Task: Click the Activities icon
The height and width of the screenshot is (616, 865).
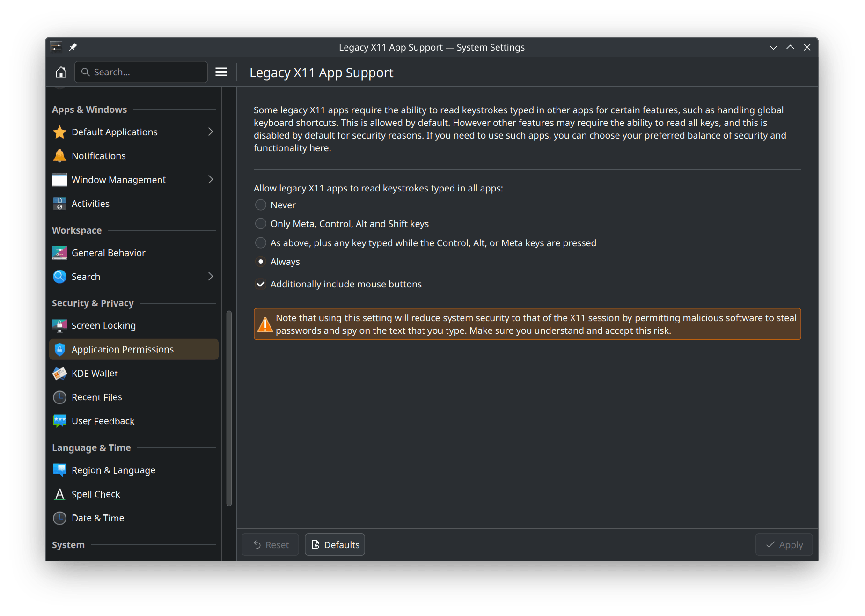Action: click(x=59, y=204)
